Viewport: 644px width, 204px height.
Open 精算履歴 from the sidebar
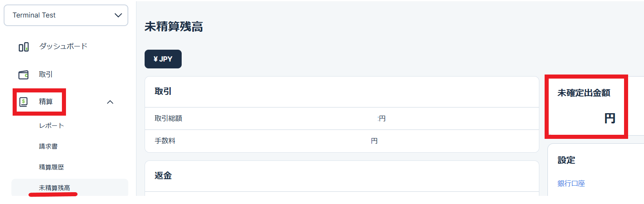(x=51, y=167)
